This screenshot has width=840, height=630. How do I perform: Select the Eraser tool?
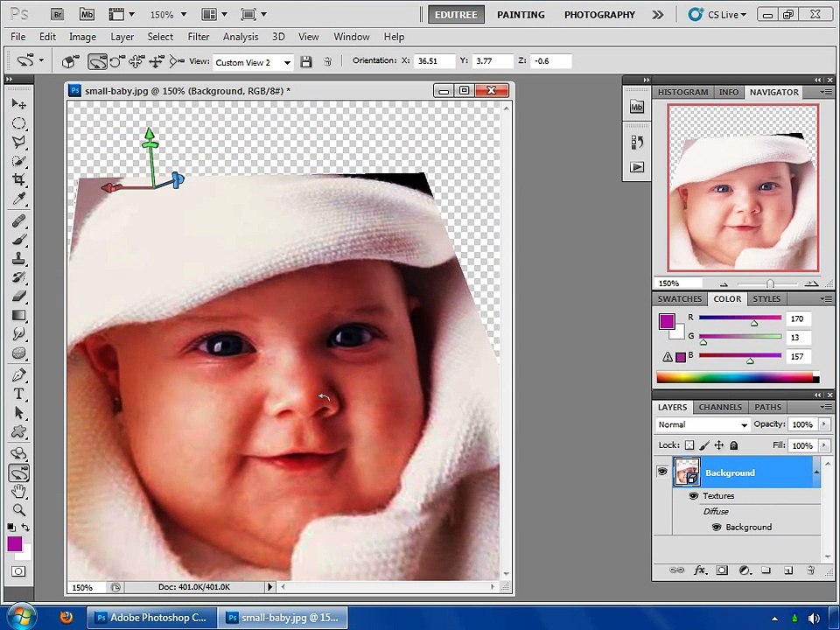click(18, 296)
